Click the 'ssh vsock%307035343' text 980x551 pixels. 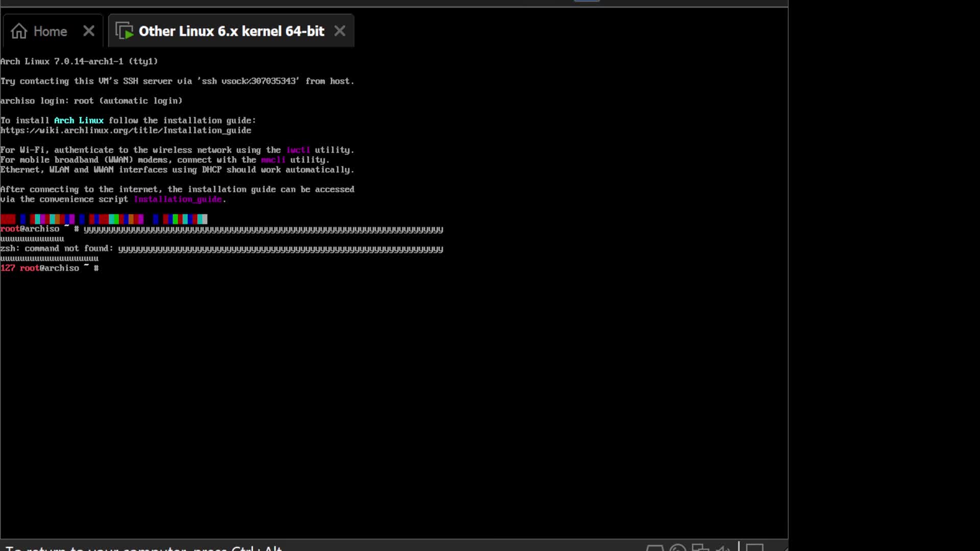click(x=248, y=81)
